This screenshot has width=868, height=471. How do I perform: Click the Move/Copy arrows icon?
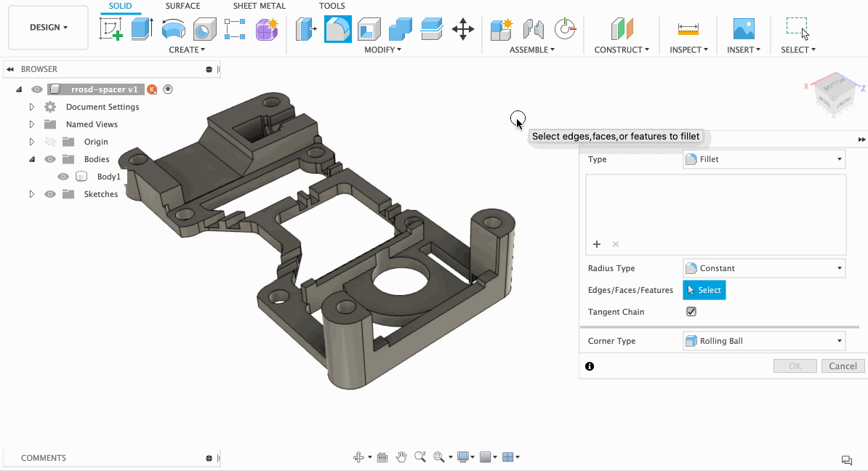pyautogui.click(x=462, y=29)
